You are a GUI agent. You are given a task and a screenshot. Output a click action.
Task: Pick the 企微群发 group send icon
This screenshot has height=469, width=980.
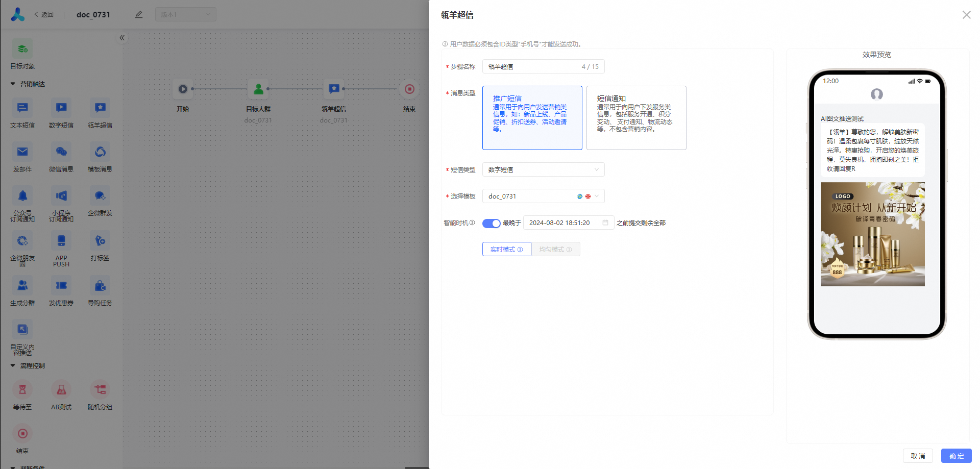pos(100,195)
